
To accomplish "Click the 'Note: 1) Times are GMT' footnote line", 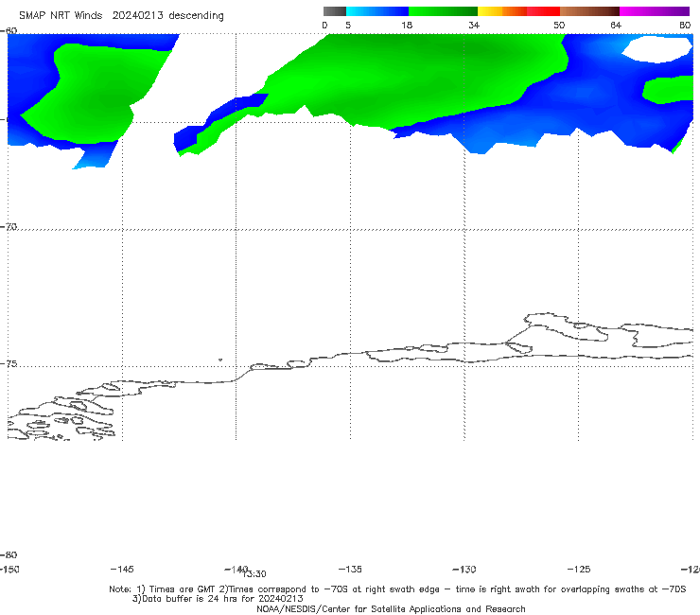I will coord(397,589).
